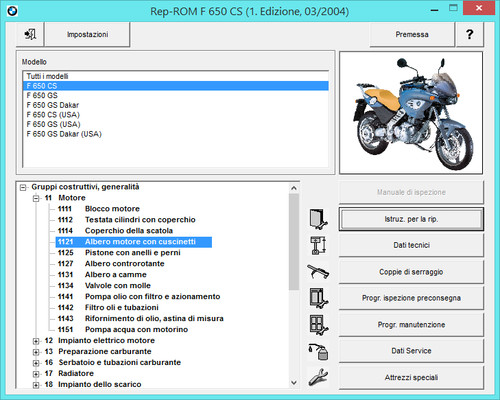500x400 pixels.
Task: Select model F 650 CS
Action: pos(176,86)
